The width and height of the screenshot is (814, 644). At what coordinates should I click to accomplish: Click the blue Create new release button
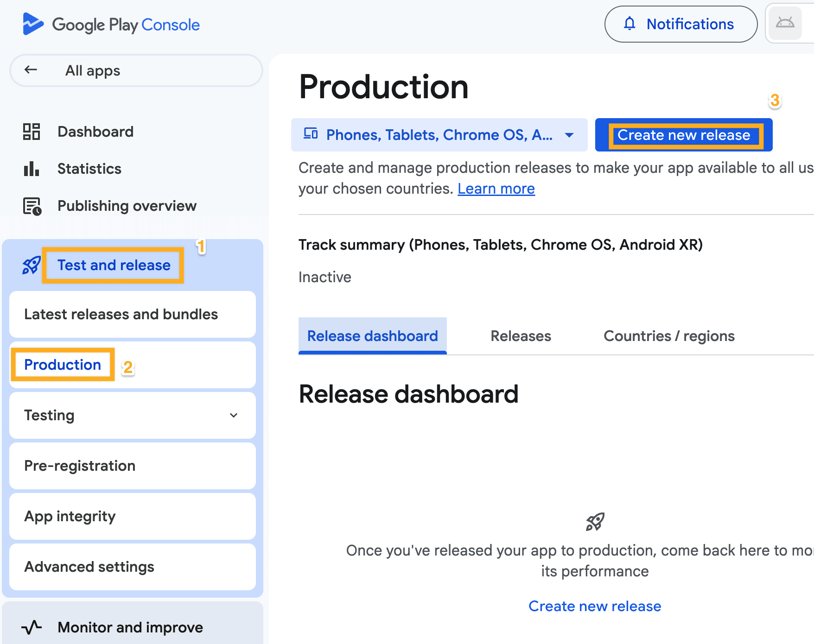pyautogui.click(x=684, y=135)
